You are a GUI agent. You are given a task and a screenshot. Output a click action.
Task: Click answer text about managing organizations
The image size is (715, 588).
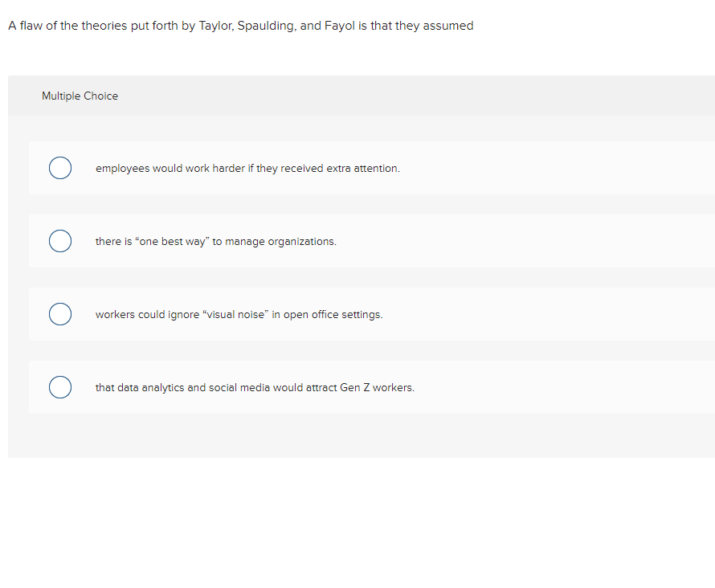pyautogui.click(x=215, y=241)
